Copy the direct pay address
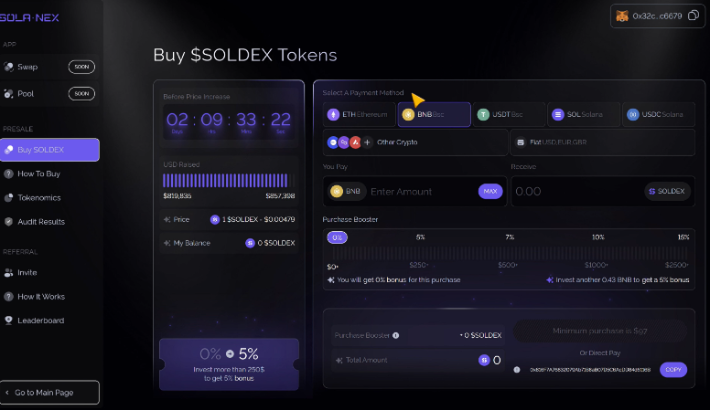Viewport: 710px width, 410px height. [673, 370]
